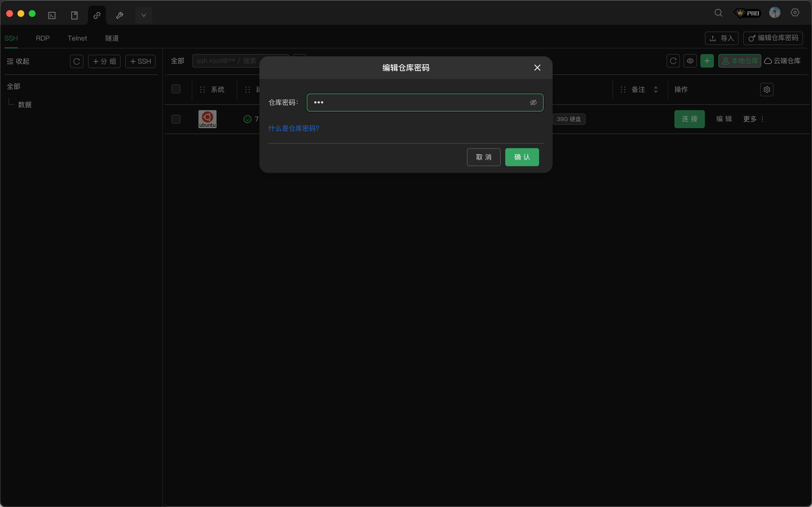
Task: Open 什么是仓库密码 help link
Action: 294,128
